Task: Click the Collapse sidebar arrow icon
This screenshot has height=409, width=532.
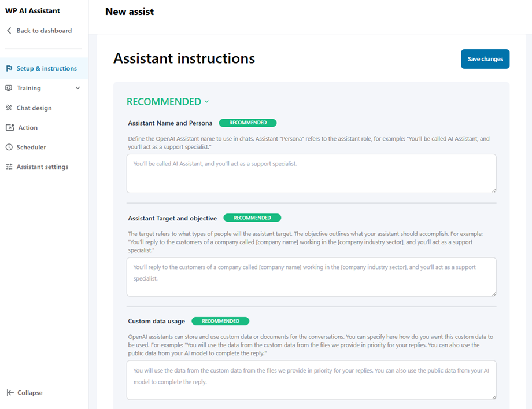Action: point(10,393)
